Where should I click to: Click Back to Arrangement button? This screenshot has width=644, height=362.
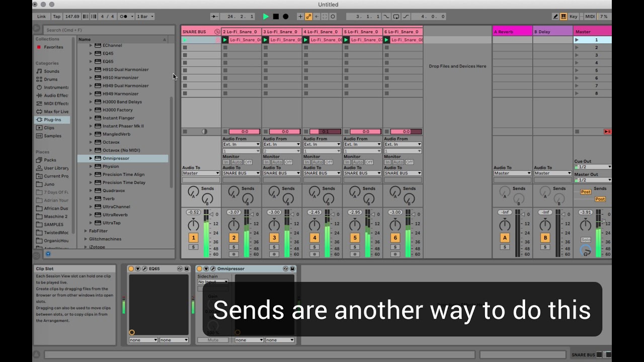pyautogui.click(x=607, y=132)
